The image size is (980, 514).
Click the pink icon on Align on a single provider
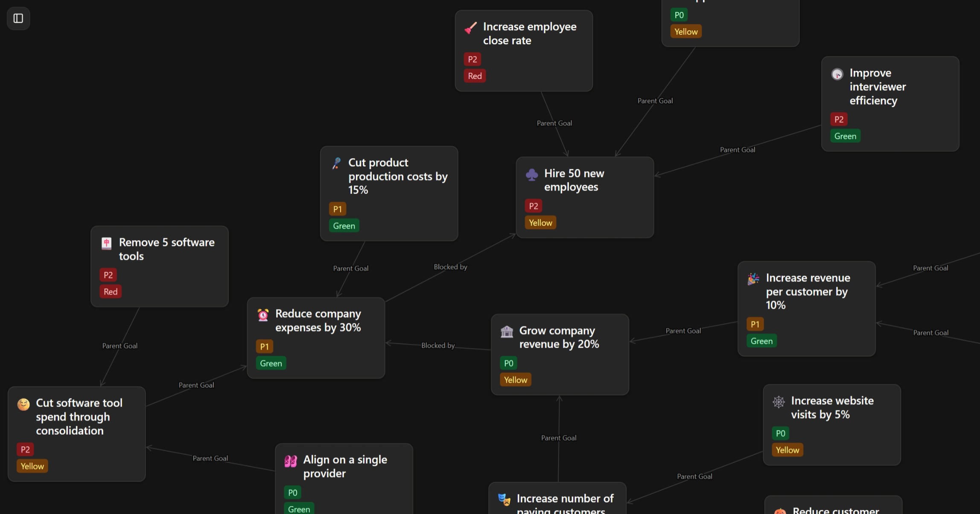click(291, 461)
